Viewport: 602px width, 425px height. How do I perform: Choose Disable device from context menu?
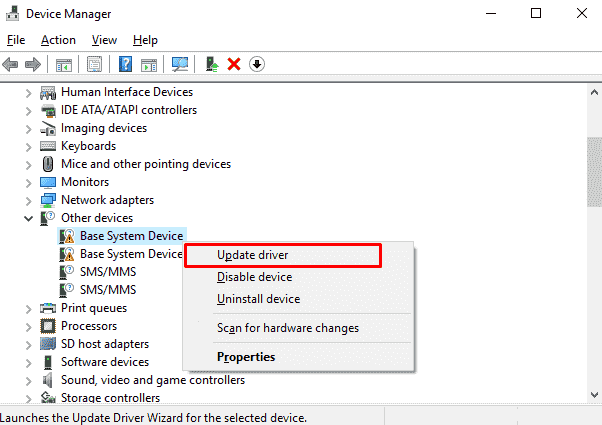coord(299,277)
